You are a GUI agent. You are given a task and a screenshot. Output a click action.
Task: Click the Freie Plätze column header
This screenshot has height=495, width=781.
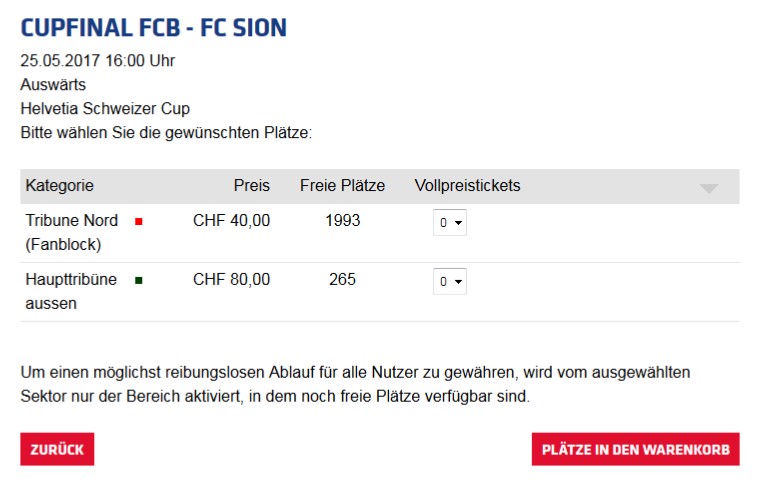pyautogui.click(x=342, y=186)
